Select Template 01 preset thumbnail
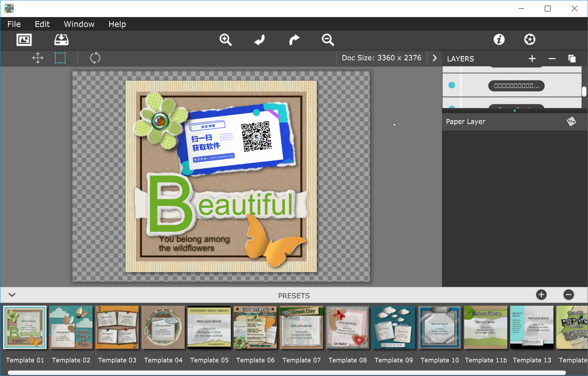The height and width of the screenshot is (376, 588). 25,327
